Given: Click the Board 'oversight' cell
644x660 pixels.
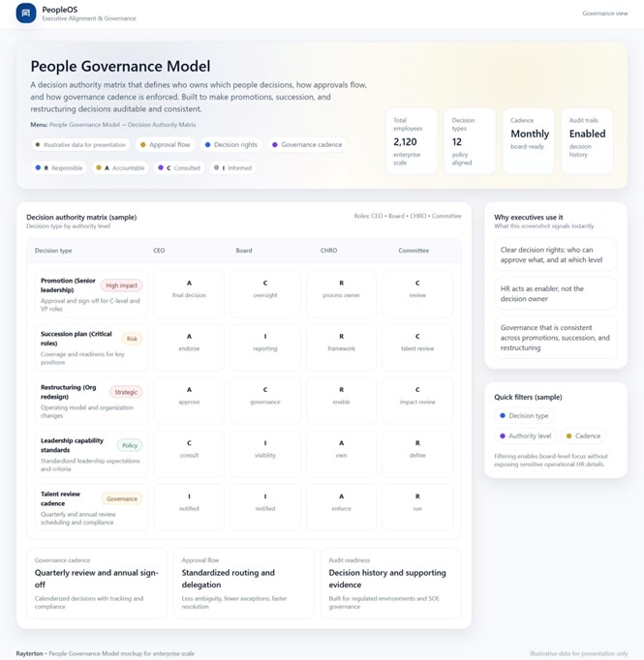Looking at the screenshot, I should pyautogui.click(x=265, y=294).
